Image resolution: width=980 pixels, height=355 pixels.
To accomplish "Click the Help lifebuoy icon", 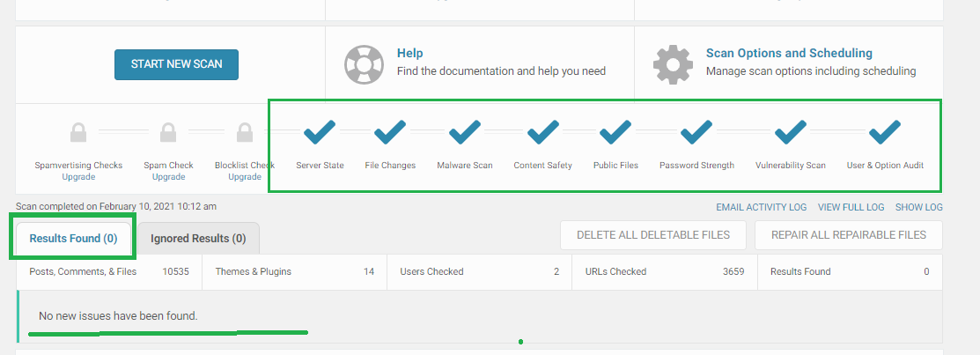I will pos(363,63).
